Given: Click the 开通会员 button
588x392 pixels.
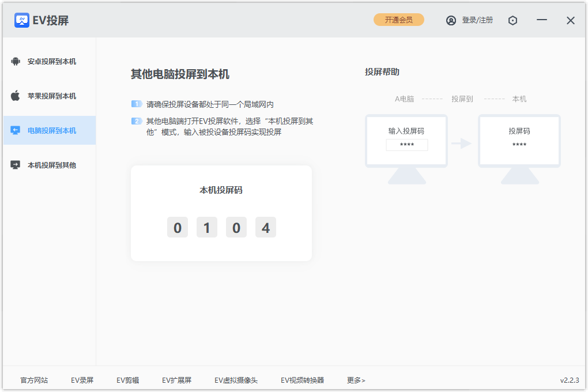Looking at the screenshot, I should (x=398, y=20).
